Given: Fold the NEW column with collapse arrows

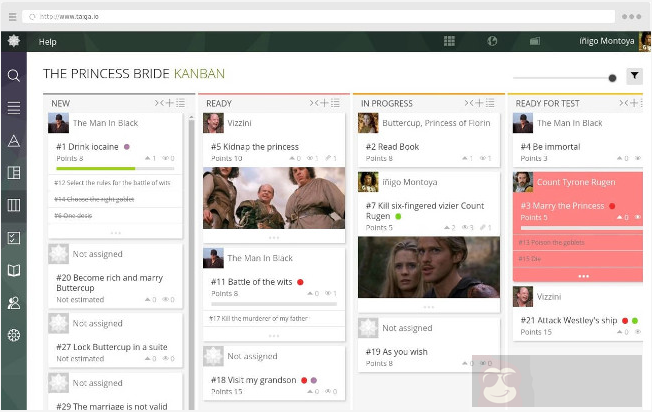Looking at the screenshot, I should [158, 103].
